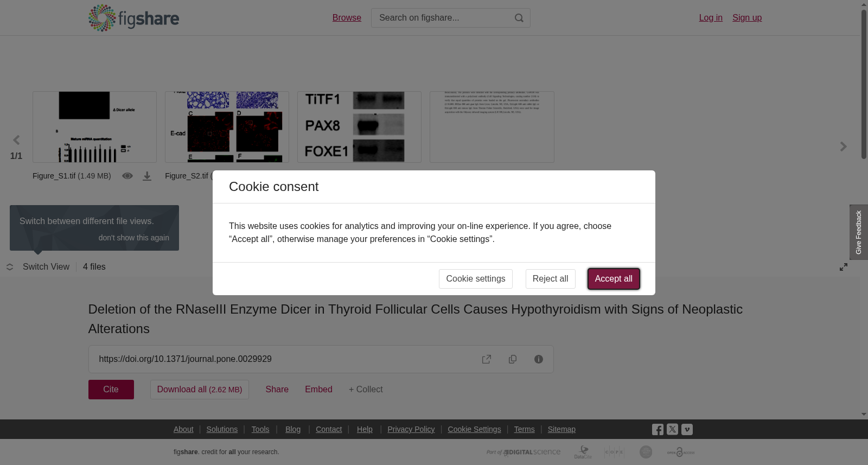Click into Search on figshare field
This screenshot has height=465, width=868.
442,18
